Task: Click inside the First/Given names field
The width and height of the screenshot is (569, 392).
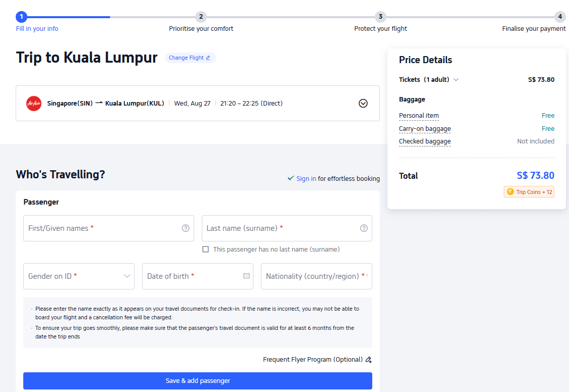Action: point(101,228)
